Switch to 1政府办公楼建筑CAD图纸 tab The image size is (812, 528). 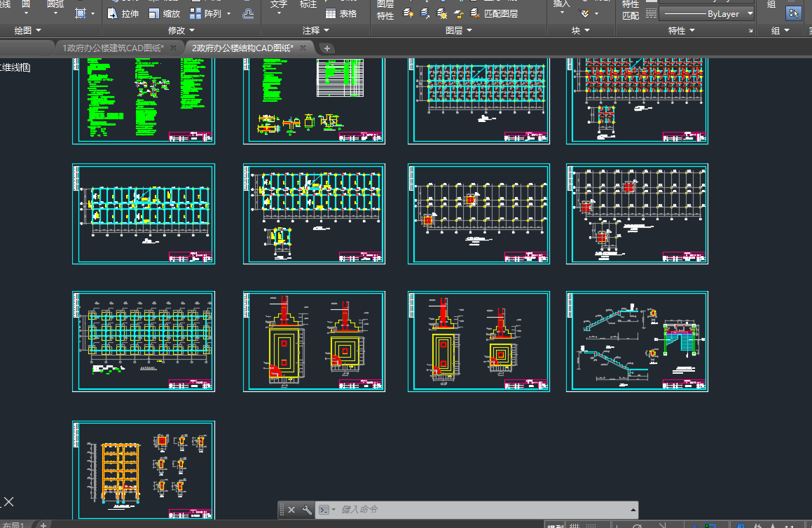coord(112,48)
